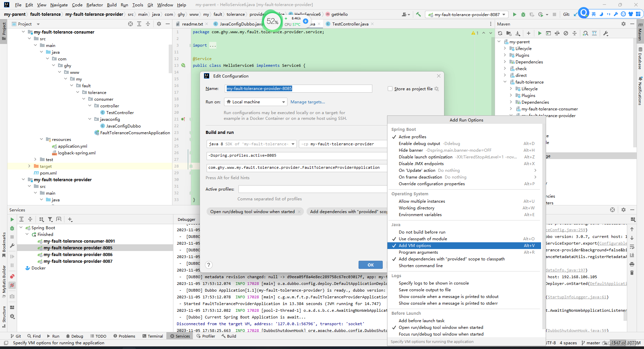Open the Refactor menu
Screen dimensions: 644x349
point(95,5)
